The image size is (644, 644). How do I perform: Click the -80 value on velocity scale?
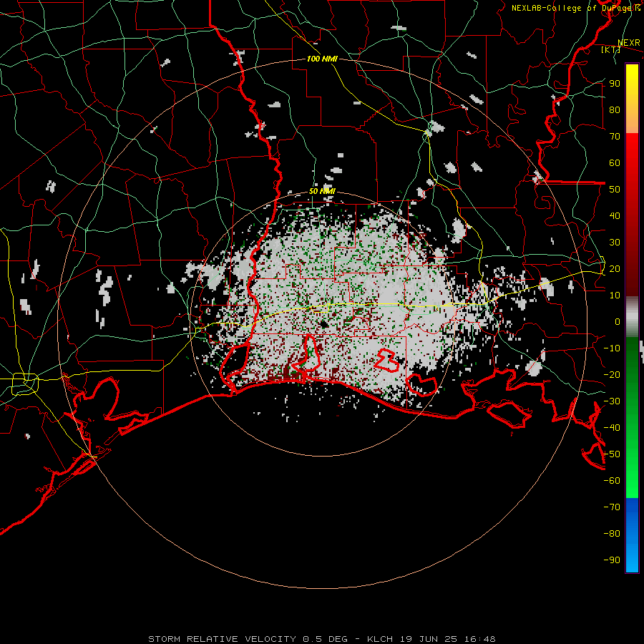pos(612,534)
